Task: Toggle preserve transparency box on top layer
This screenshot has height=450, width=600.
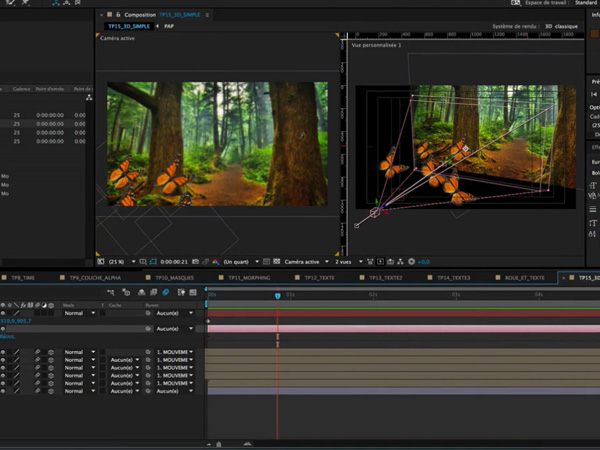Action: pos(103,313)
